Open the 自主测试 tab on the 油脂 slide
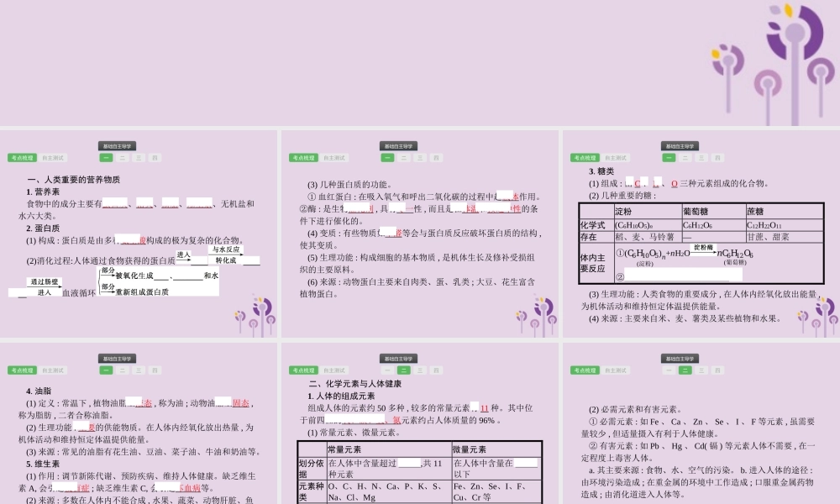Viewport: 840px width, 504px height. 53,370
